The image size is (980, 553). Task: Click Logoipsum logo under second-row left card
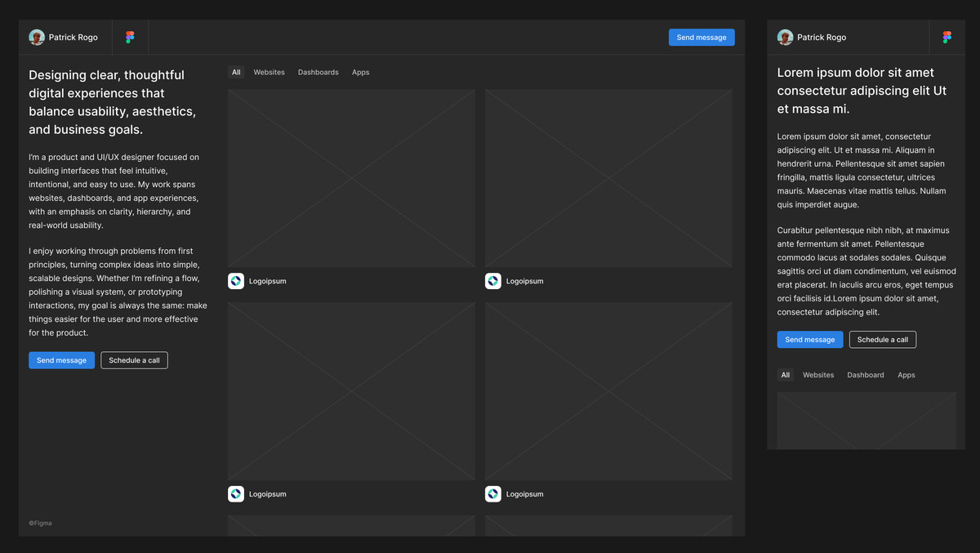coord(236,494)
